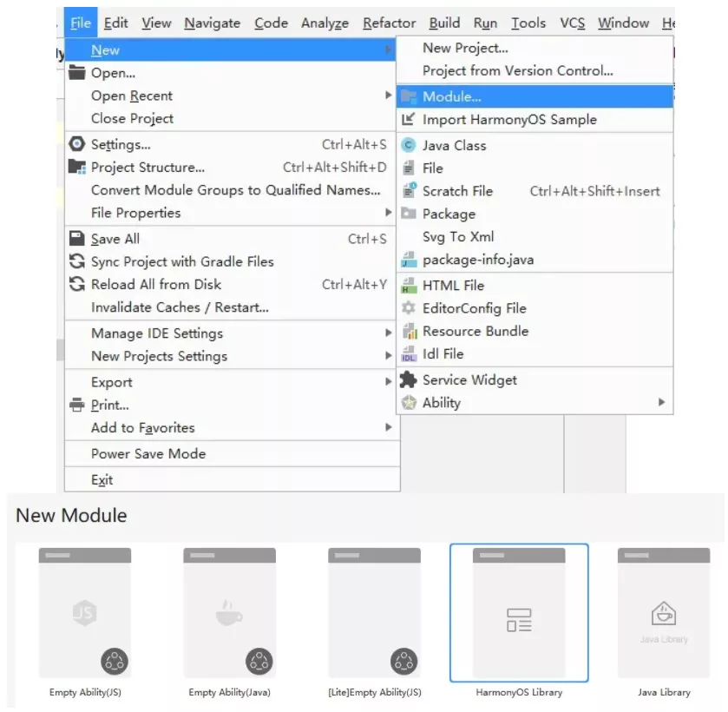This screenshot has height=712, width=728.
Task: Click the Ability icon in submenu
Action: (x=409, y=403)
